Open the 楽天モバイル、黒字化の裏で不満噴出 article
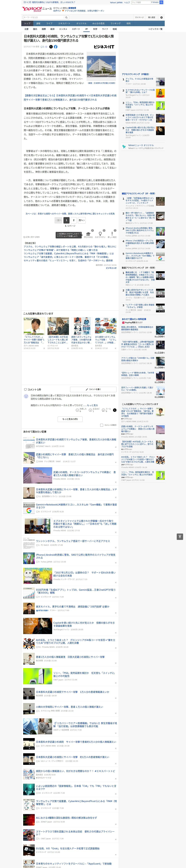Viewport: 186px width, 868px height. pos(73,607)
